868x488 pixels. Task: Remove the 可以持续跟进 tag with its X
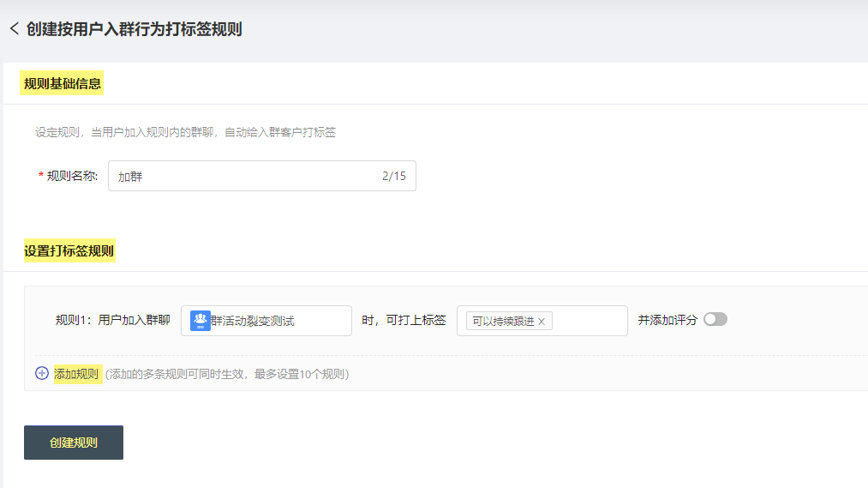(542, 322)
